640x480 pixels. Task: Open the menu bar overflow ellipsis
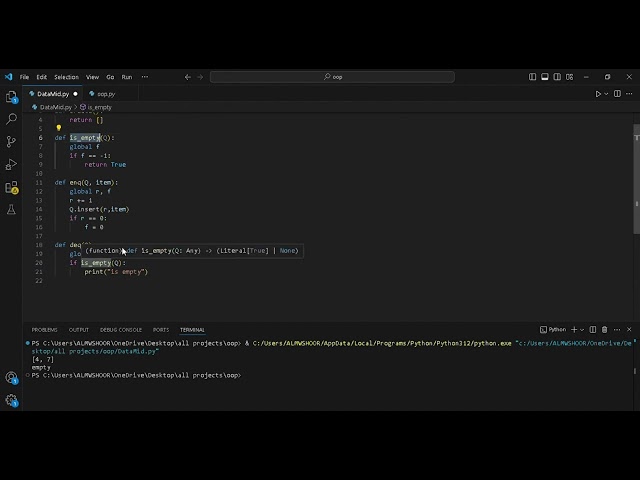point(145,77)
